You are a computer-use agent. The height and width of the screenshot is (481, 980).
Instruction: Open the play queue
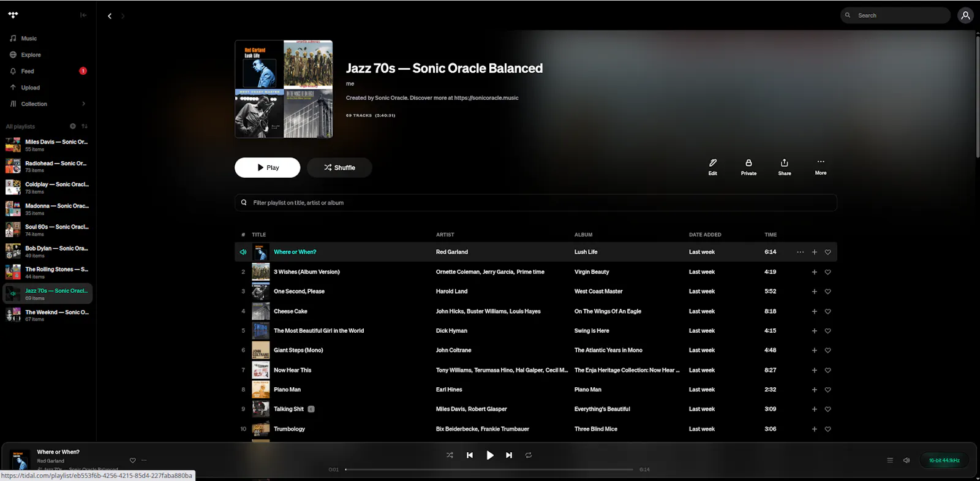[890, 460]
